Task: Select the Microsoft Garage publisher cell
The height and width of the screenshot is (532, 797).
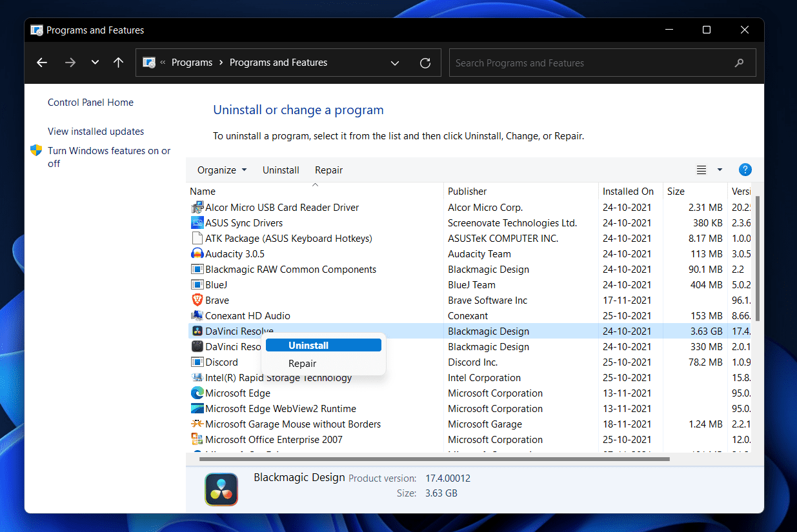Action: (485, 424)
